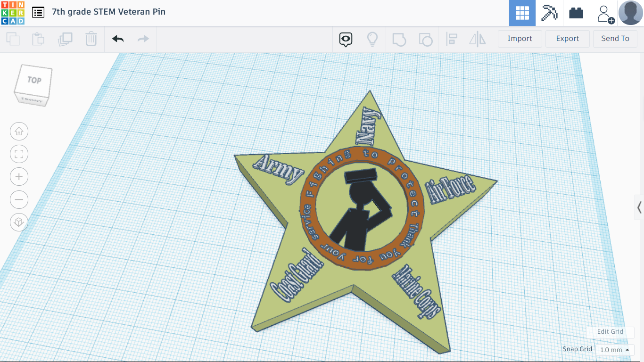
Task: Reset to Home view
Action: [x=19, y=132]
